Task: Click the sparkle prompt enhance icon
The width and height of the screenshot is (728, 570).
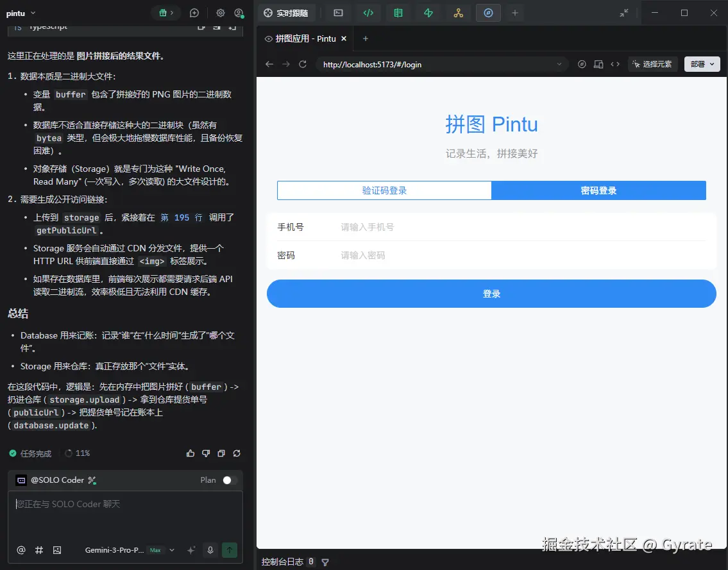Action: (x=191, y=550)
